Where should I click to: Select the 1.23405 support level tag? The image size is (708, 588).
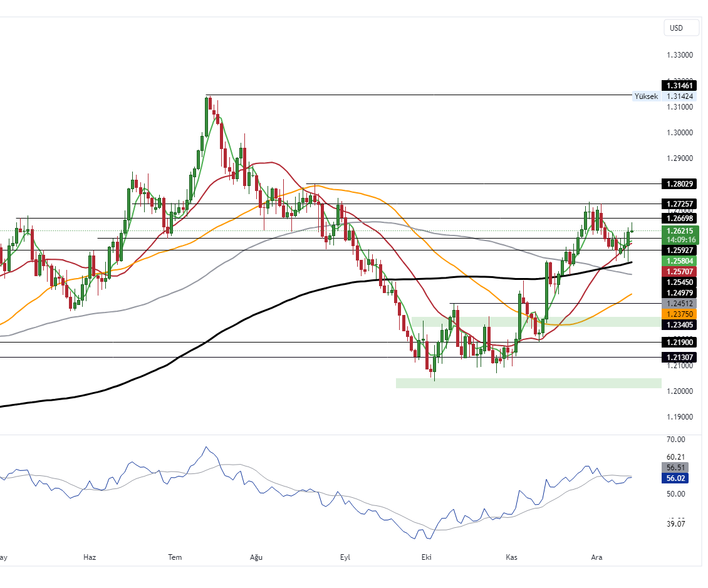click(x=679, y=325)
